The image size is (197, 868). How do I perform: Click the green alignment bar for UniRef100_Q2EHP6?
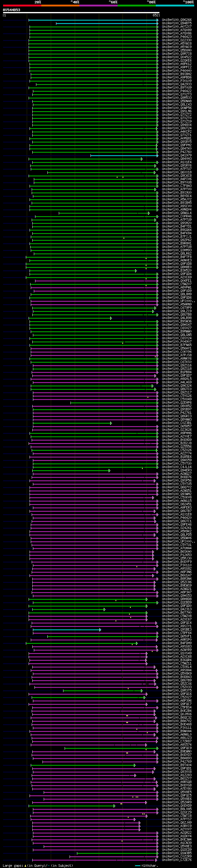point(114,403)
